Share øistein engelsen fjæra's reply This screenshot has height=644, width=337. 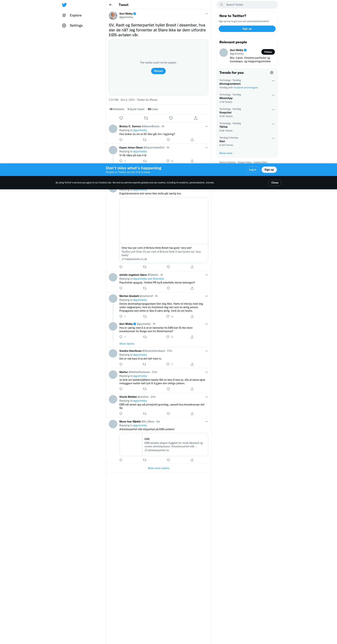pos(192,288)
